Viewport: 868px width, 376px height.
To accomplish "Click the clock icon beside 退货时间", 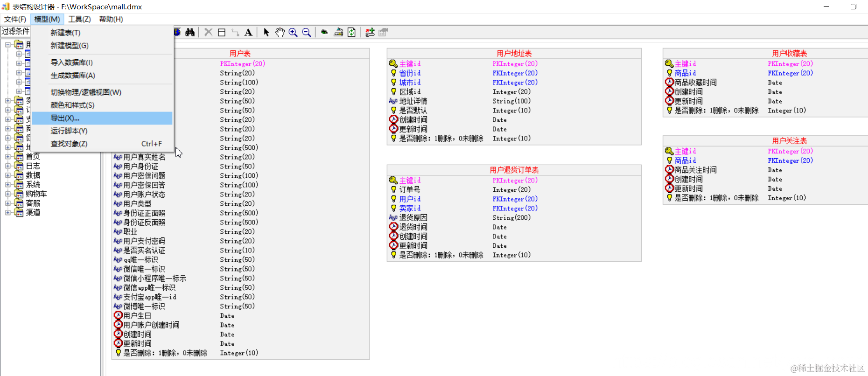I will (393, 227).
